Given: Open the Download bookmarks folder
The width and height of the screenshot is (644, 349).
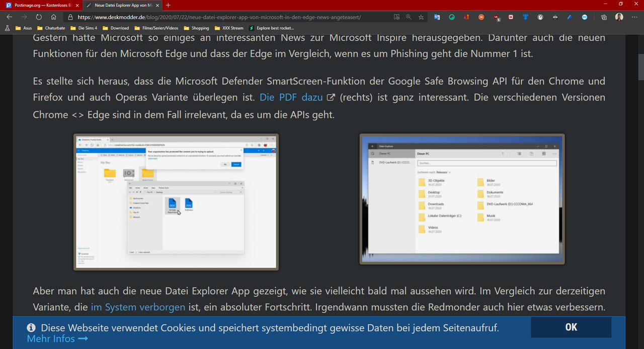Looking at the screenshot, I should [x=116, y=28].
